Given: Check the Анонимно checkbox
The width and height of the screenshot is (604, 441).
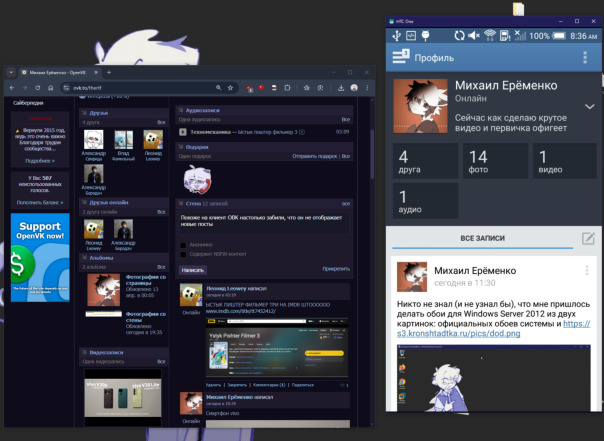Looking at the screenshot, I should click(184, 245).
